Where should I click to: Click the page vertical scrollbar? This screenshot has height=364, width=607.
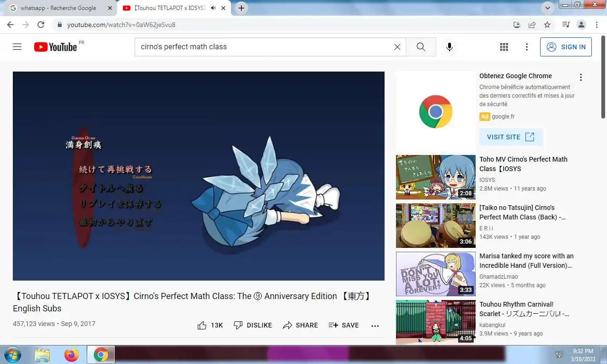pos(603,78)
